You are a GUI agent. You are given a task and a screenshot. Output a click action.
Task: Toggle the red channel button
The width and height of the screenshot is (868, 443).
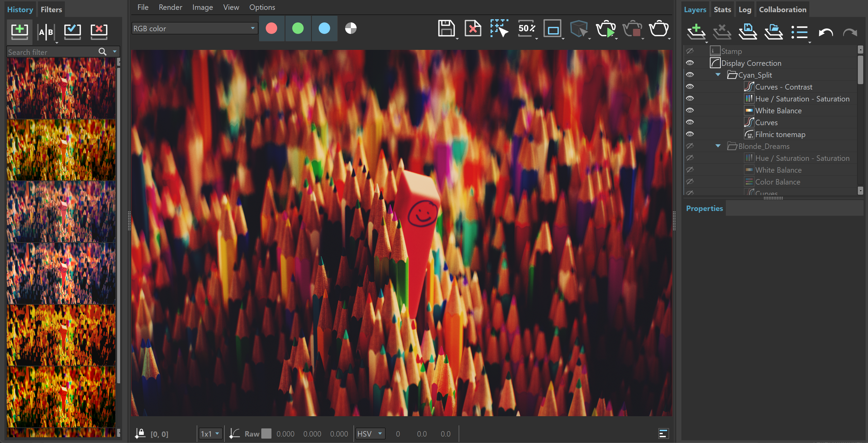pyautogui.click(x=271, y=28)
